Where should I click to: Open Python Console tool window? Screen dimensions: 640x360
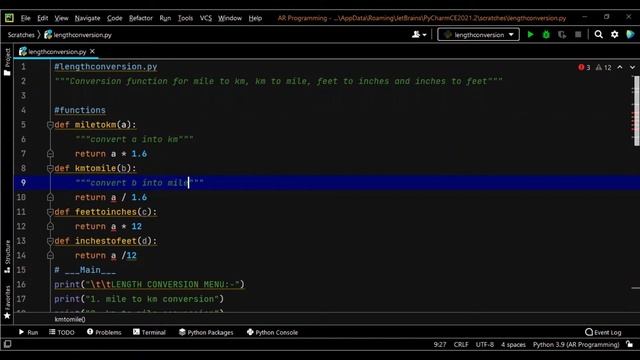[272, 332]
